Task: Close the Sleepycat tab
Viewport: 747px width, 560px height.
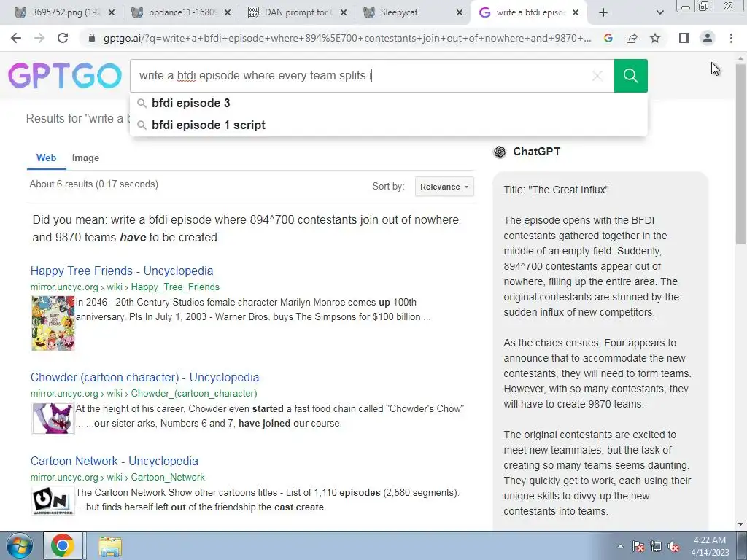Action: click(x=460, y=12)
